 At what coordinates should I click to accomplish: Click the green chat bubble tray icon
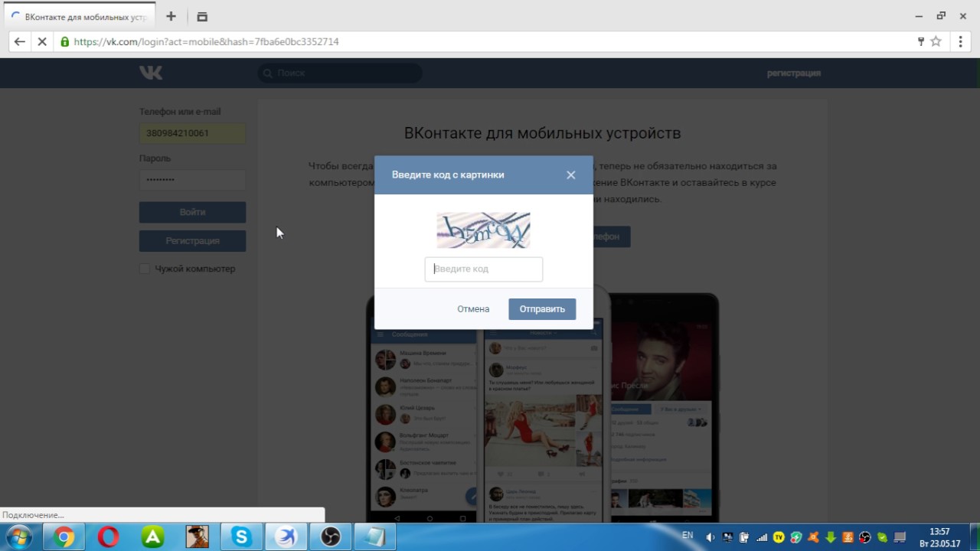(x=882, y=537)
